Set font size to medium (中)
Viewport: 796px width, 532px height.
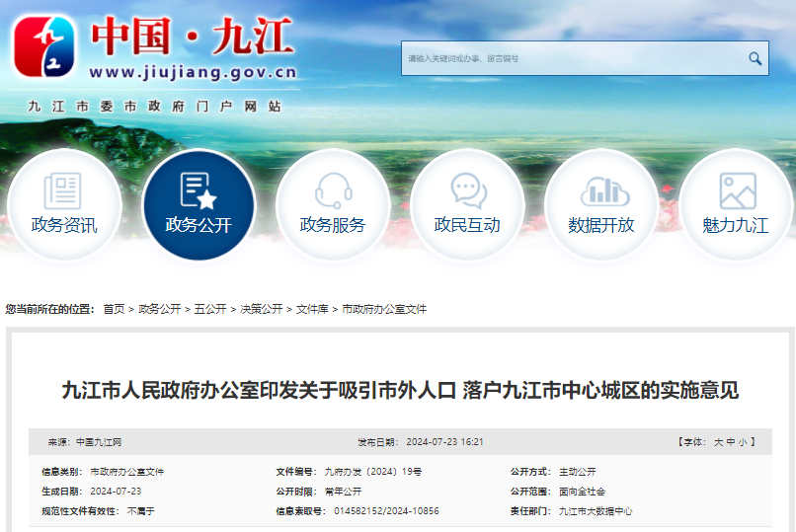(x=730, y=442)
